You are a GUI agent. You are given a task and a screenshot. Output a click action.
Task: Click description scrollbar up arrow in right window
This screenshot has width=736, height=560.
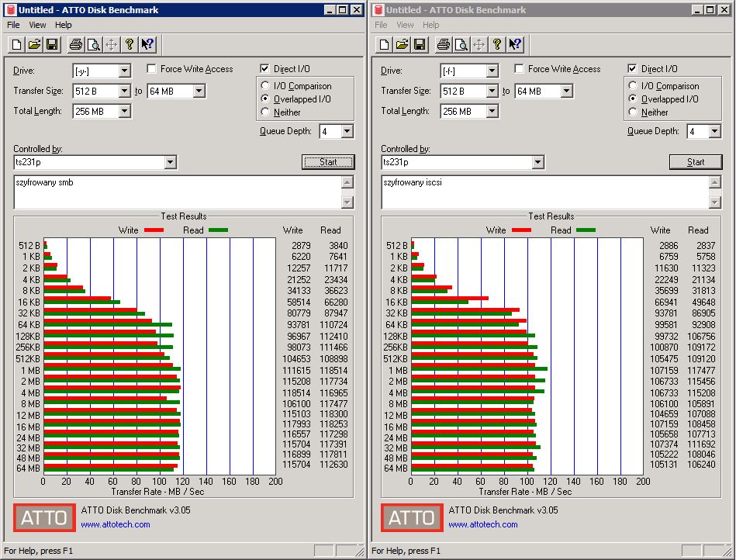click(x=715, y=182)
